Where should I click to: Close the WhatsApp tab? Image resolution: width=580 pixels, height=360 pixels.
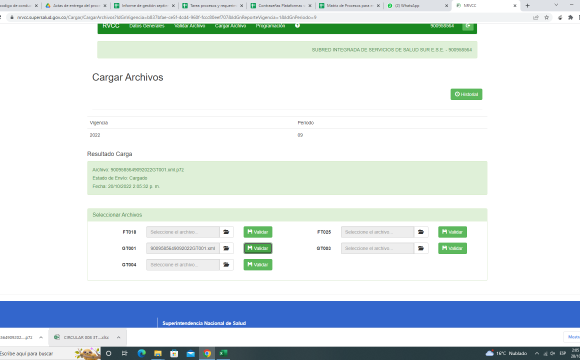446,6
